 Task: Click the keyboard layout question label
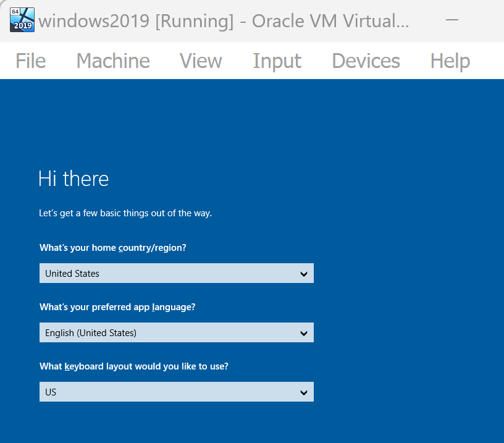[133, 366]
